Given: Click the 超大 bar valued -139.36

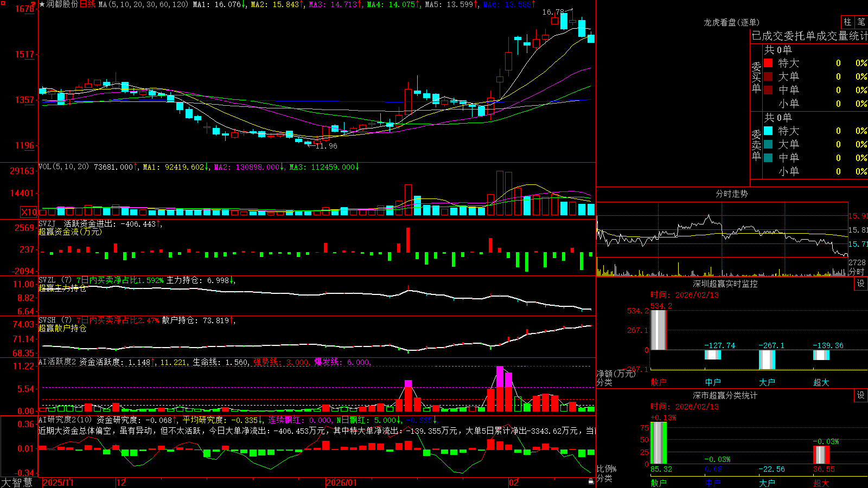Looking at the screenshot, I should [821, 355].
